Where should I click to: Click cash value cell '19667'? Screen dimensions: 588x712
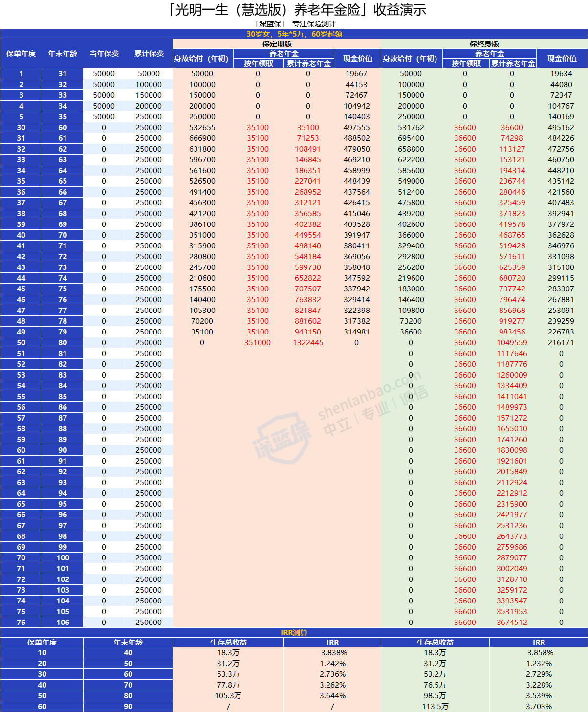coord(356,74)
